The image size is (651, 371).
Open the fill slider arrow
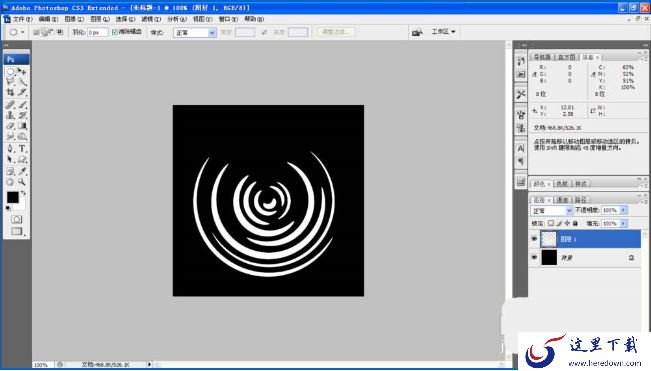pos(623,223)
